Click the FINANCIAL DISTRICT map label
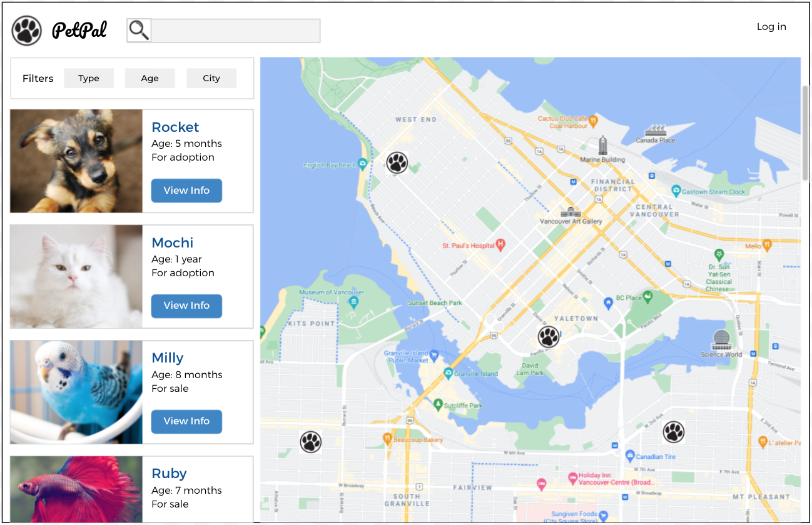This screenshot has height=525, width=812. (x=613, y=185)
